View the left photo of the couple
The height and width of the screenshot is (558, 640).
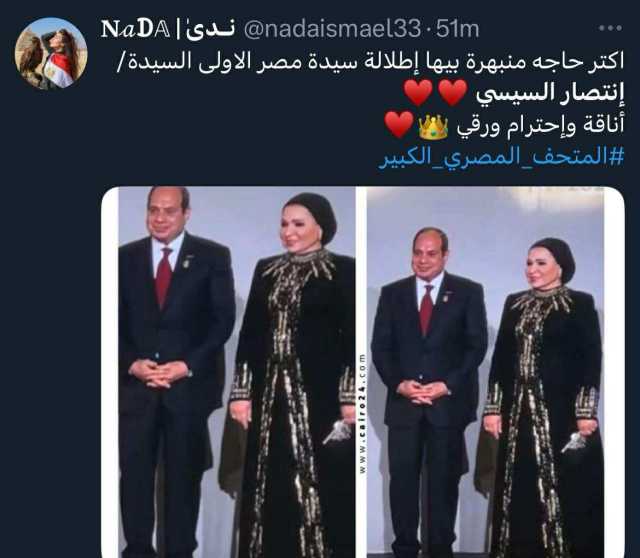pos(237,372)
